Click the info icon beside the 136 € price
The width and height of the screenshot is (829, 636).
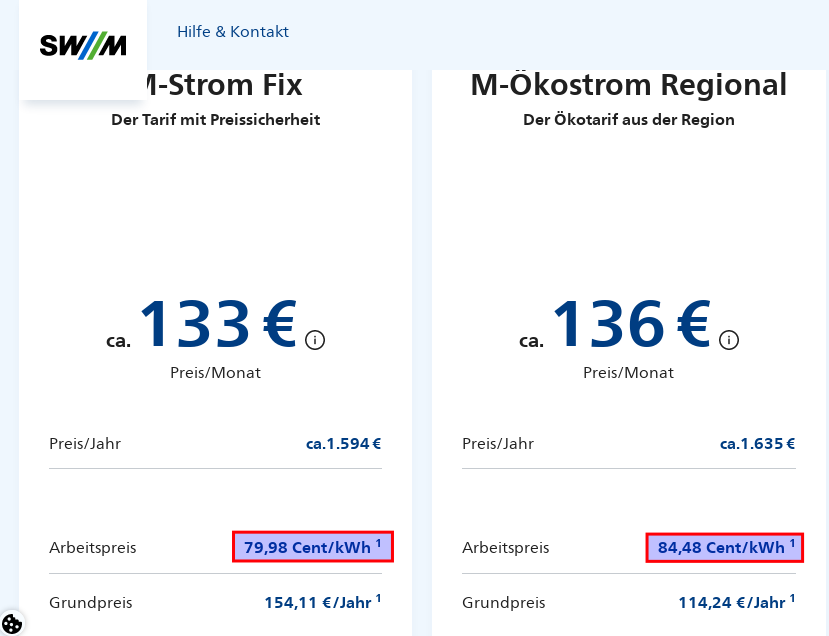pos(730,340)
